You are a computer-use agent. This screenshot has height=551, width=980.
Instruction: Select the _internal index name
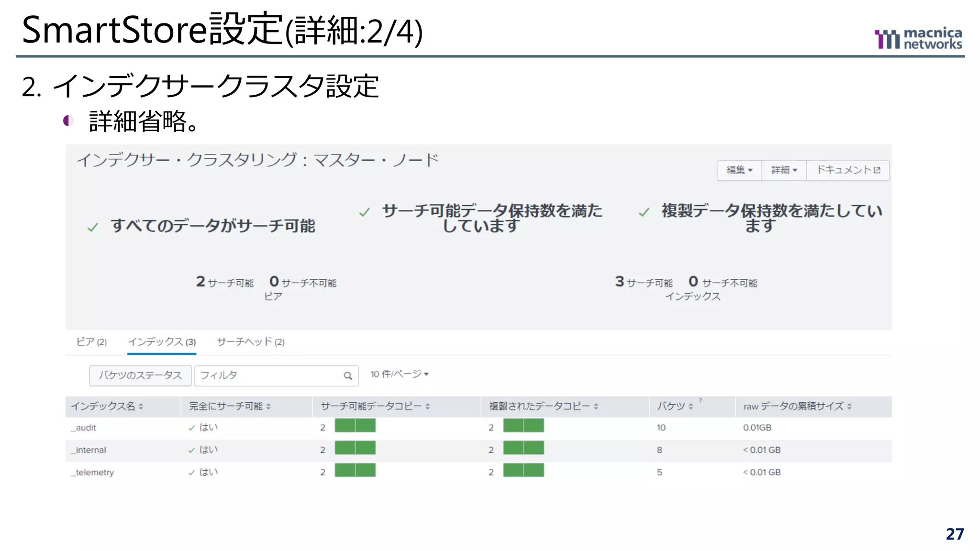(89, 450)
